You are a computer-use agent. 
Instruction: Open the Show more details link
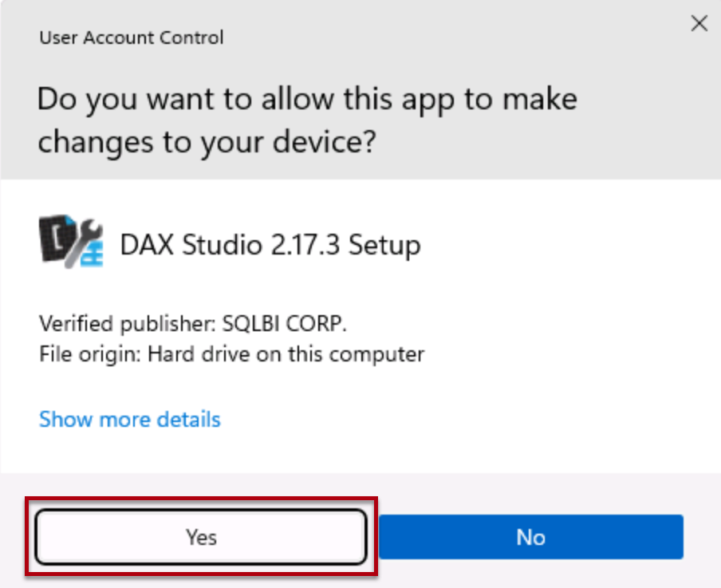130,419
